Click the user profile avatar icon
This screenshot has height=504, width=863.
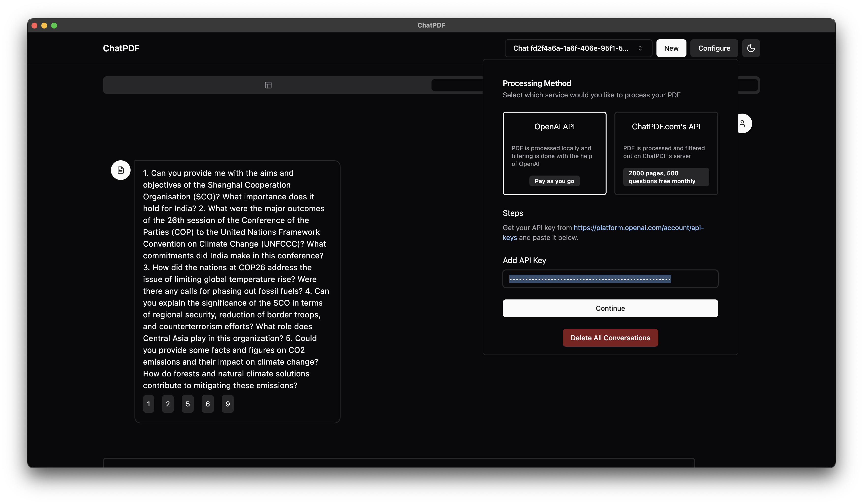coord(743,123)
